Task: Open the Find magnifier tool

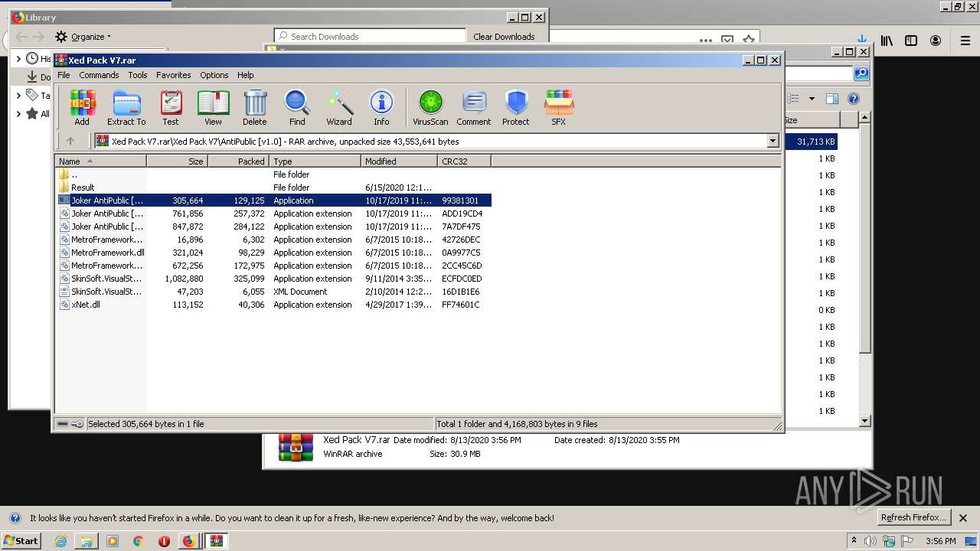Action: (297, 108)
